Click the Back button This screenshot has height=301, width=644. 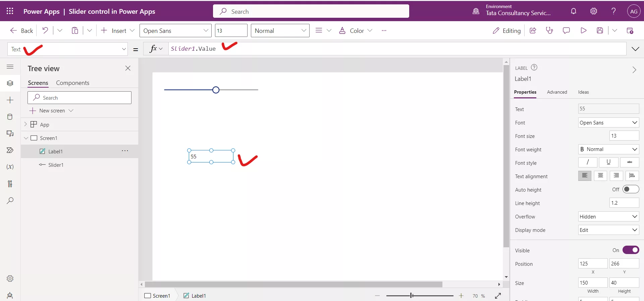(21, 31)
